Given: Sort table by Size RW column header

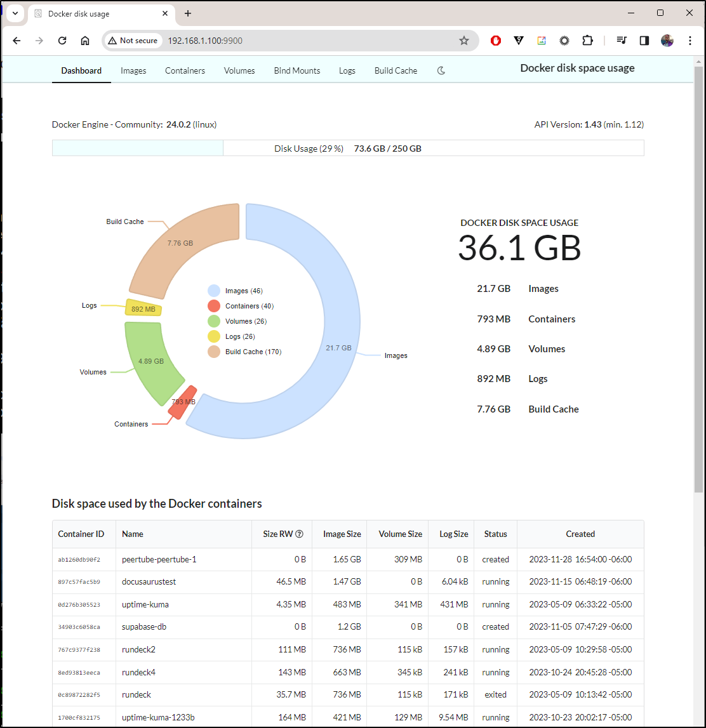Looking at the screenshot, I should click(277, 534).
